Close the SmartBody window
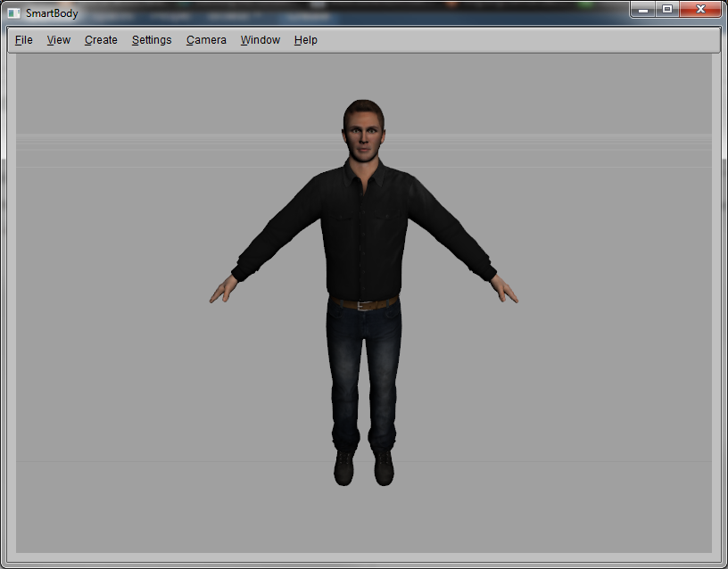728x569 pixels. tap(700, 9)
